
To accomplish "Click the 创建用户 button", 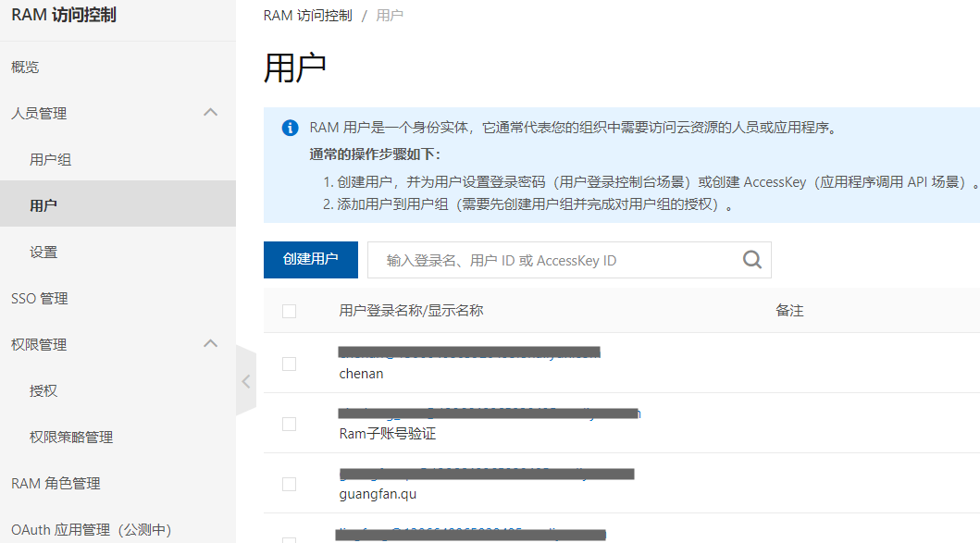I will 311,259.
